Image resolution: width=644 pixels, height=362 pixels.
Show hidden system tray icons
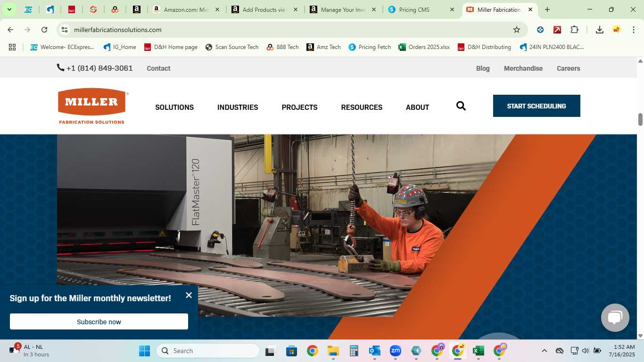[545, 351]
